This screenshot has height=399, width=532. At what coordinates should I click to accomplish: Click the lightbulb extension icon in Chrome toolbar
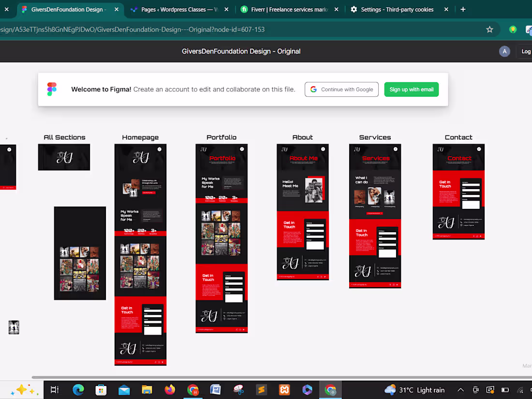pos(513,30)
